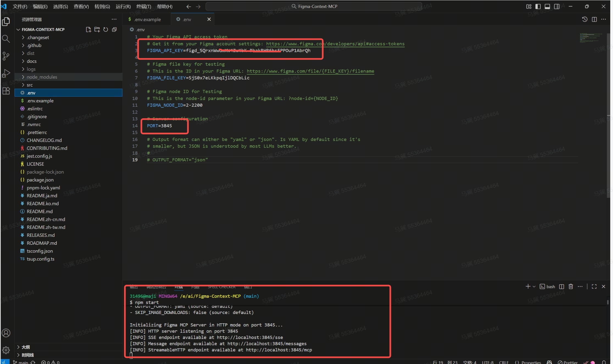Toggle the primary sidebar layout button
Image resolution: width=613 pixels, height=364 pixels.
click(x=538, y=6)
